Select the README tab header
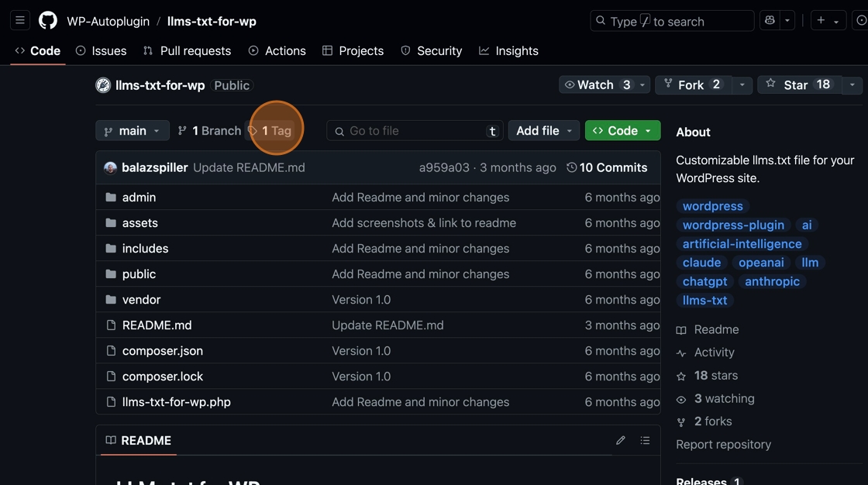Viewport: 868px width, 485px height. click(139, 441)
